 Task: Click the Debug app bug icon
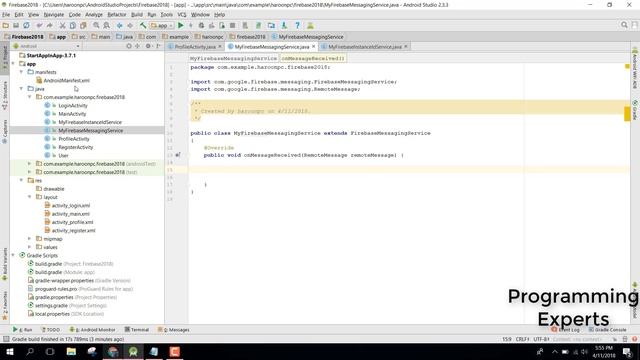tap(201, 25)
